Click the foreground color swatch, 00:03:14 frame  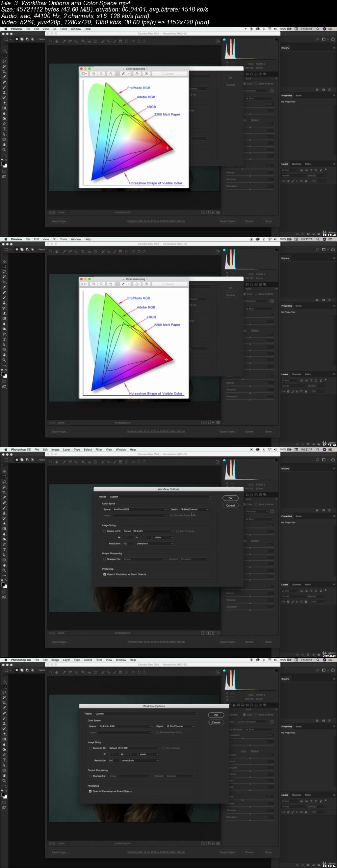pos(3,794)
